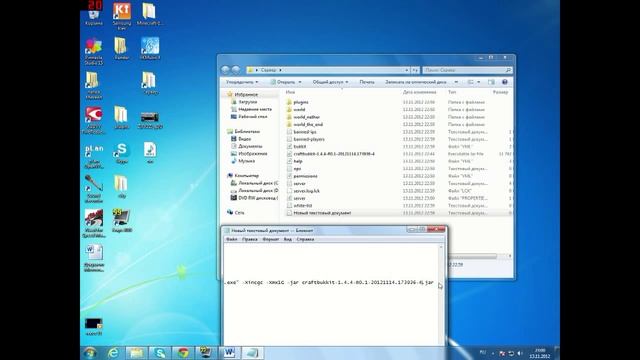
Task: Select the white-list file
Action: click(303, 205)
